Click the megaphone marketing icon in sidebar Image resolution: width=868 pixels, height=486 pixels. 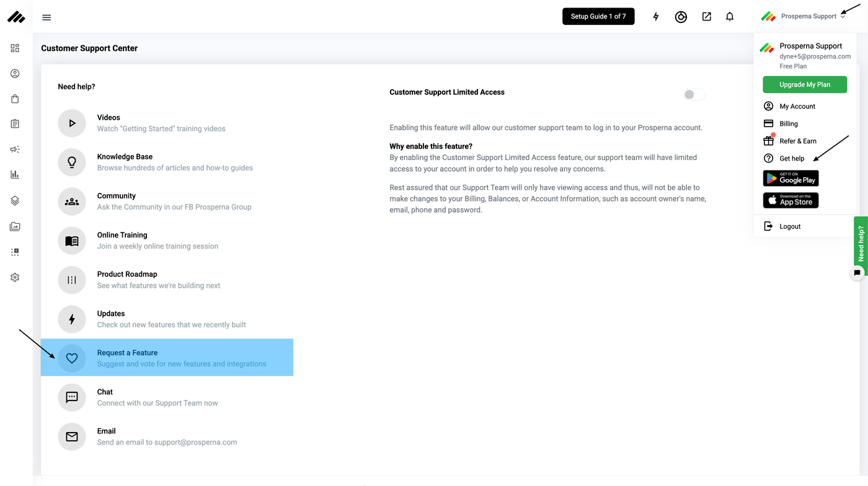15,149
